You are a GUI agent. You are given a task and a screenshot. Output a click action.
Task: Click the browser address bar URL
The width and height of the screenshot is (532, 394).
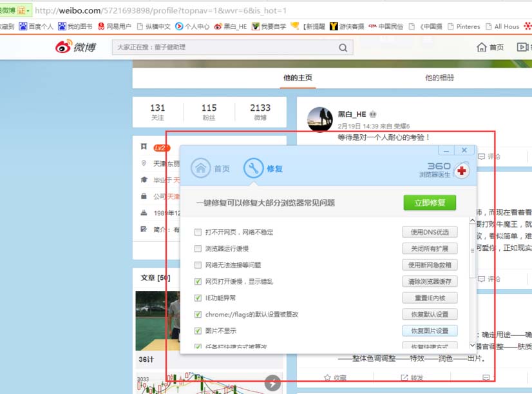tap(161, 10)
